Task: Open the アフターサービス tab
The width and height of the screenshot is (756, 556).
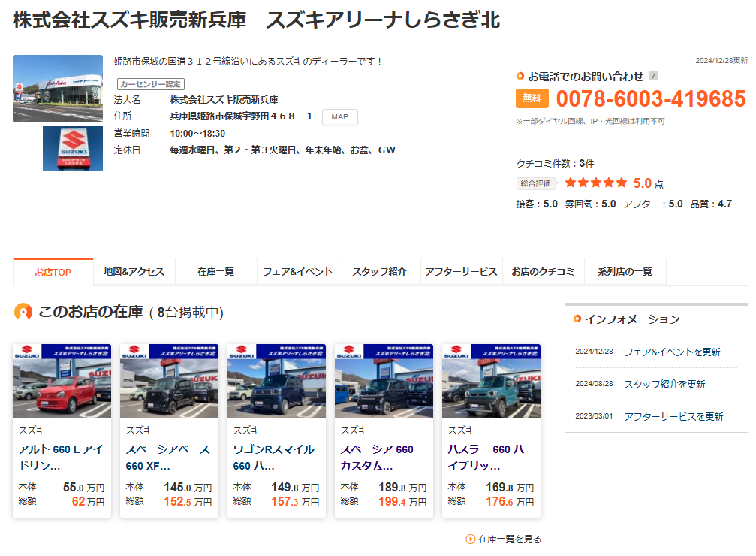Action: click(461, 272)
